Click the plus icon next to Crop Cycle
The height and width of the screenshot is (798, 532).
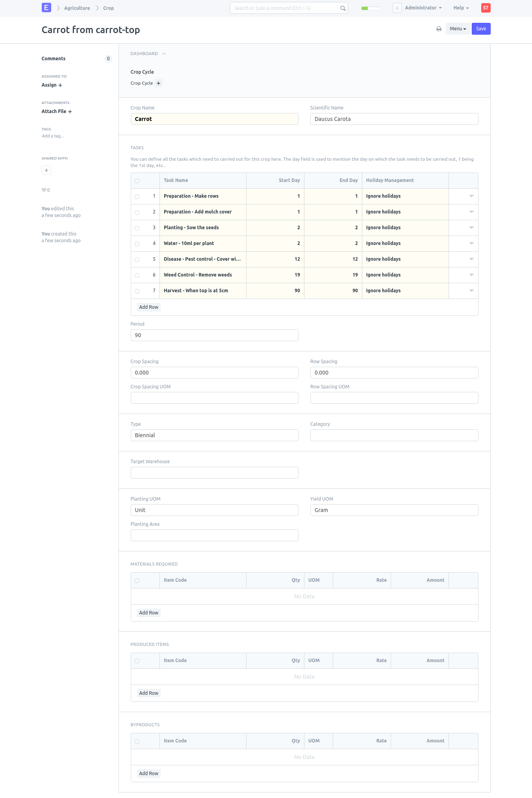[x=158, y=83]
